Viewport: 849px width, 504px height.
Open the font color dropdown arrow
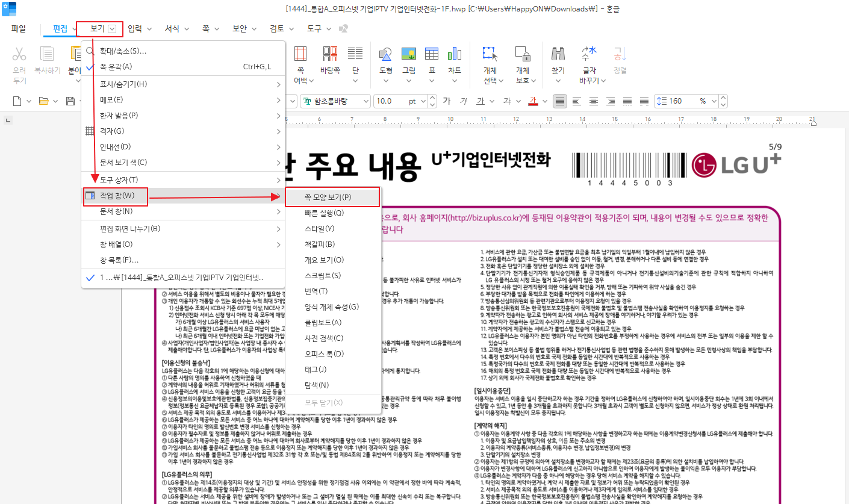click(x=545, y=101)
